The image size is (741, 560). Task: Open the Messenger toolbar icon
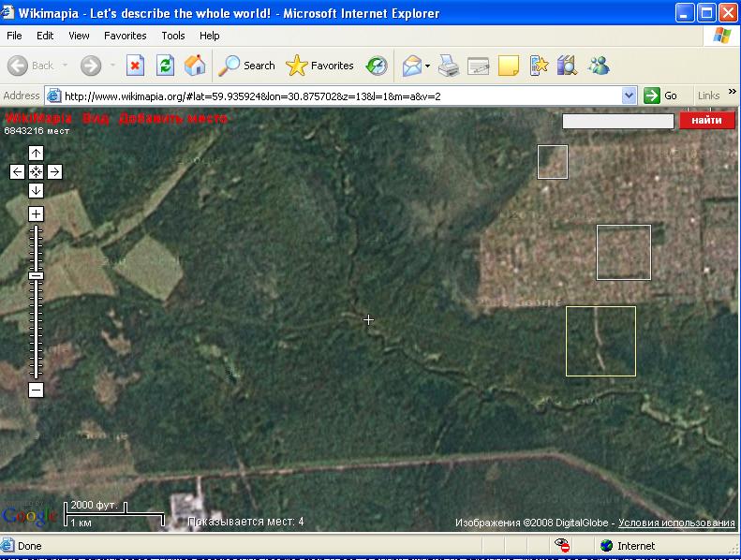599,66
